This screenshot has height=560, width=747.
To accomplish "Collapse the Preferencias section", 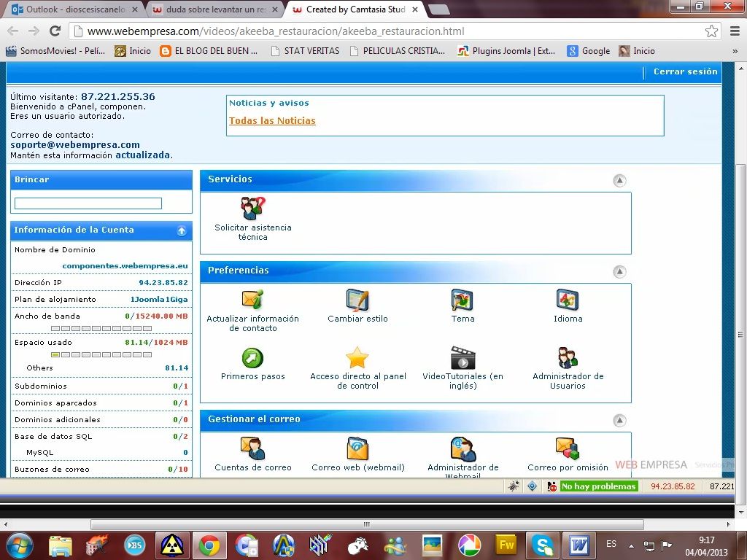I will point(619,272).
